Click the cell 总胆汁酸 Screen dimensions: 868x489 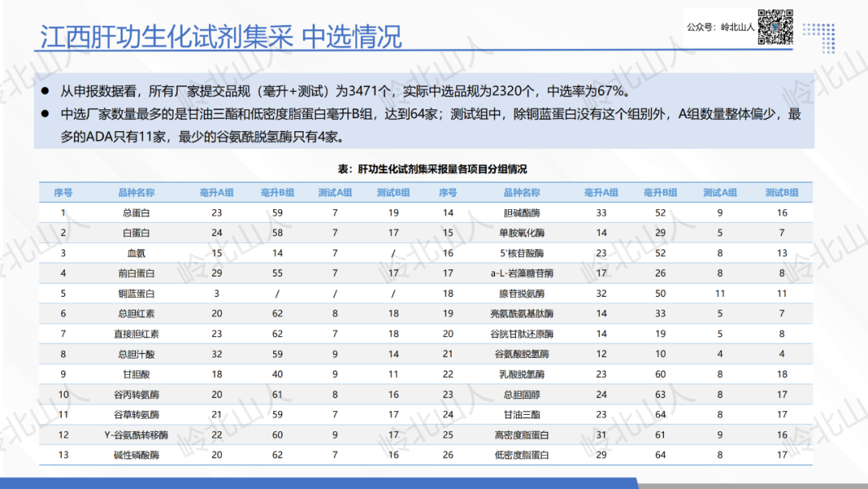pos(136,354)
